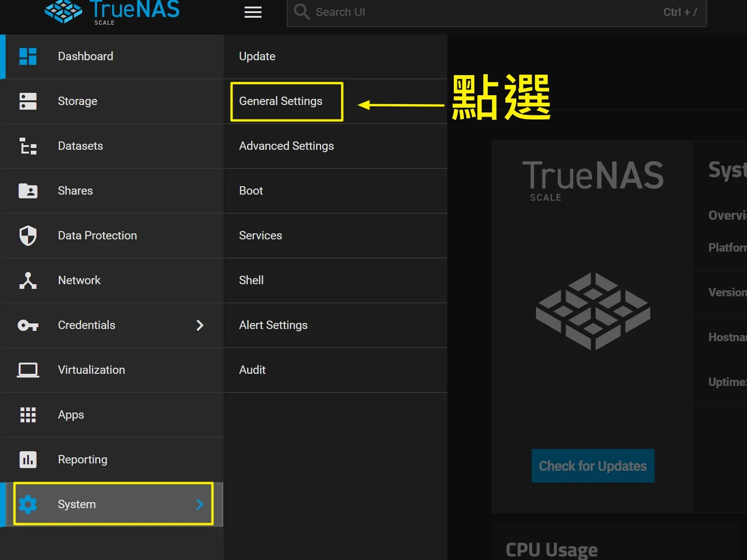Go to the Shares label
The image size is (747, 560).
(75, 191)
